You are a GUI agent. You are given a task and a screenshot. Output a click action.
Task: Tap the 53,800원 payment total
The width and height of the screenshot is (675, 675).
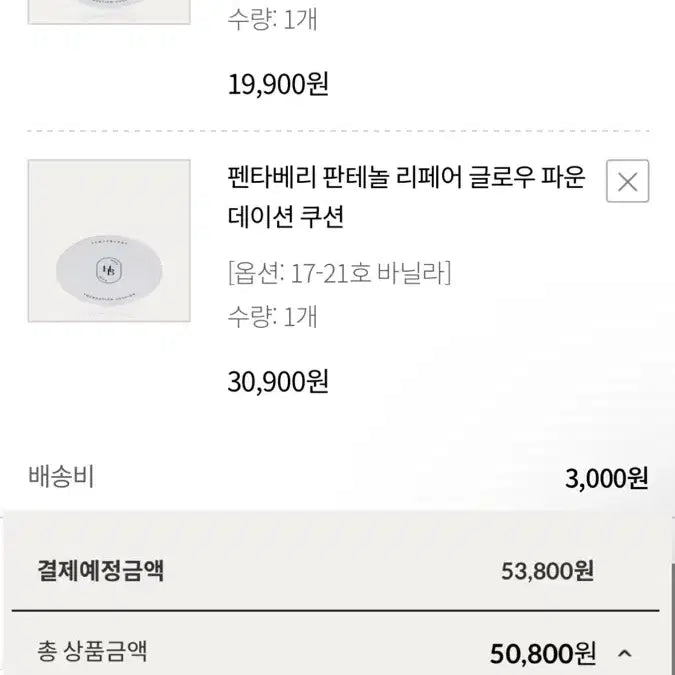point(547,571)
